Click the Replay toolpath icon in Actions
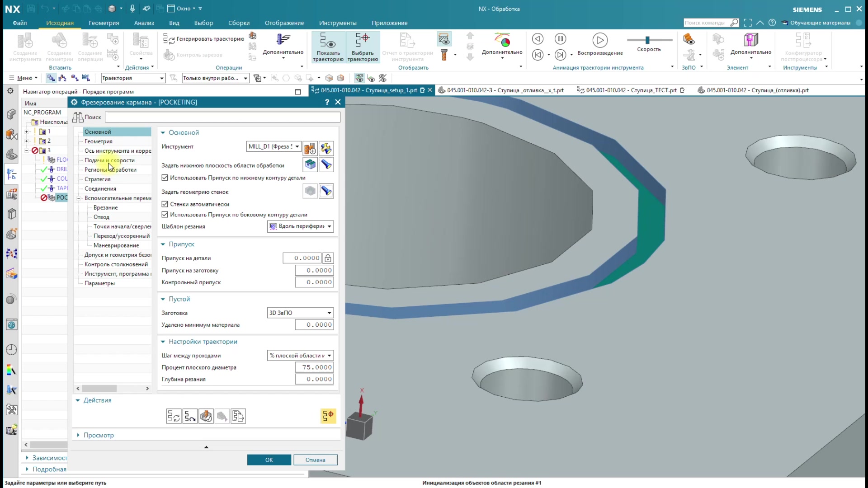The width and height of the screenshot is (868, 488). pyautogui.click(x=190, y=416)
